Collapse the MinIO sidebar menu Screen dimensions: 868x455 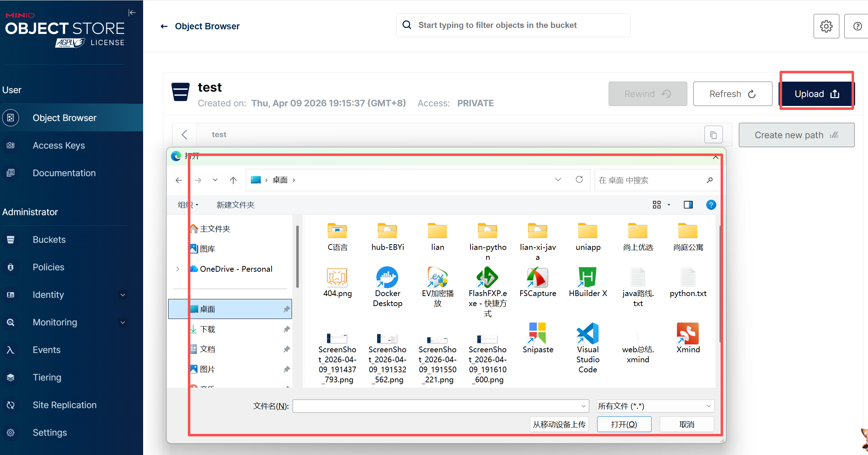point(132,13)
